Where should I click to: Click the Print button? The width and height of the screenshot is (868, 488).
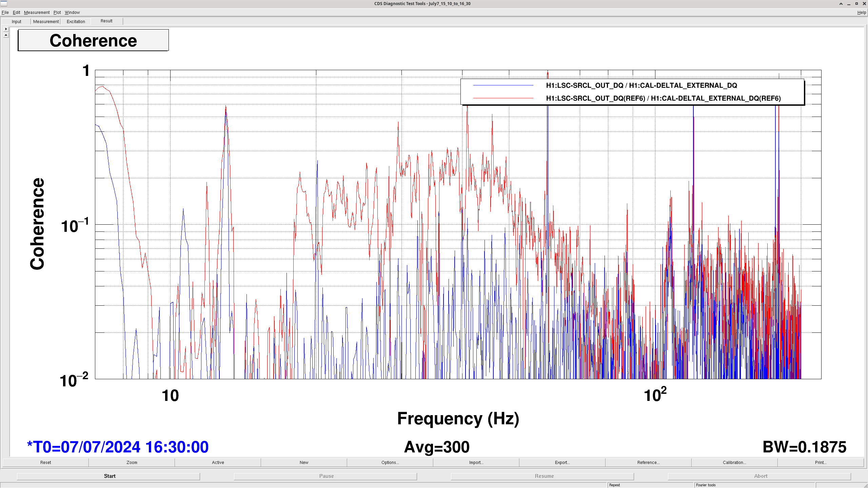point(821,463)
